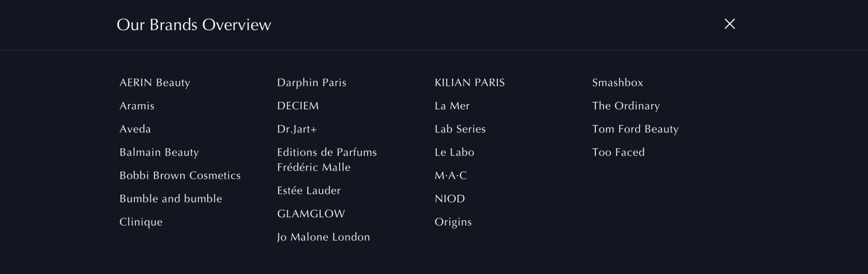Click the Tom Ford Beauty link
Viewport: 868px width, 274px height.
coord(635,129)
